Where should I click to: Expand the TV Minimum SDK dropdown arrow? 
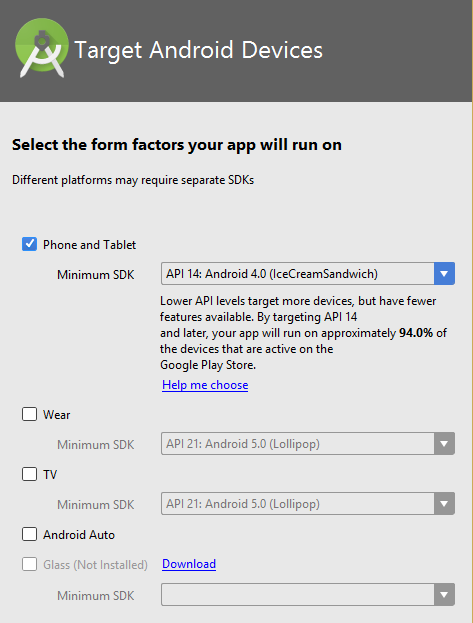pos(444,504)
